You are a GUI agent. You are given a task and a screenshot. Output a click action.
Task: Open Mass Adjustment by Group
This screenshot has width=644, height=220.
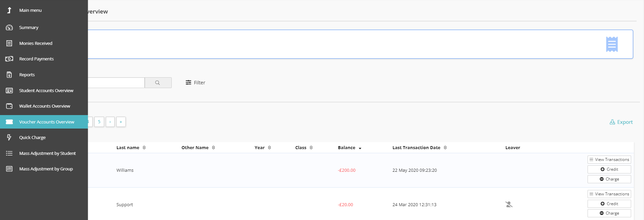[46, 169]
